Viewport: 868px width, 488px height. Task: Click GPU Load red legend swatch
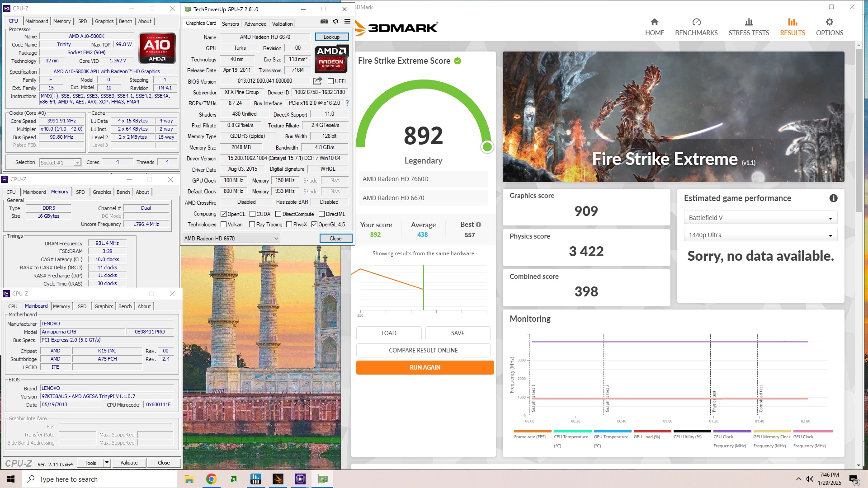(652, 432)
